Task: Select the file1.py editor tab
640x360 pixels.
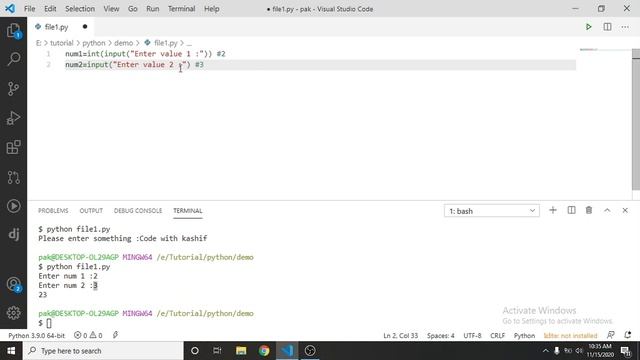Action: pos(57,27)
